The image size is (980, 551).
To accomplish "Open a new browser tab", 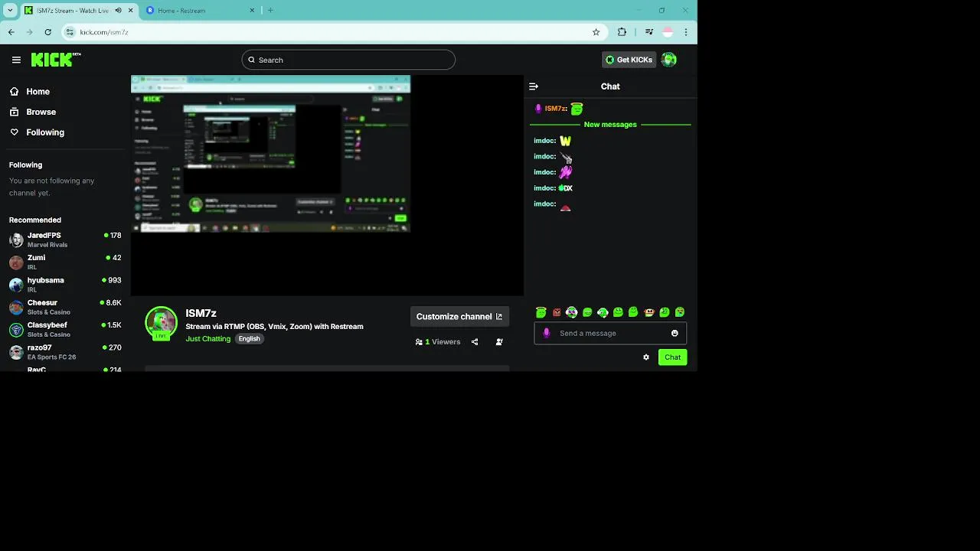I will pyautogui.click(x=270, y=10).
